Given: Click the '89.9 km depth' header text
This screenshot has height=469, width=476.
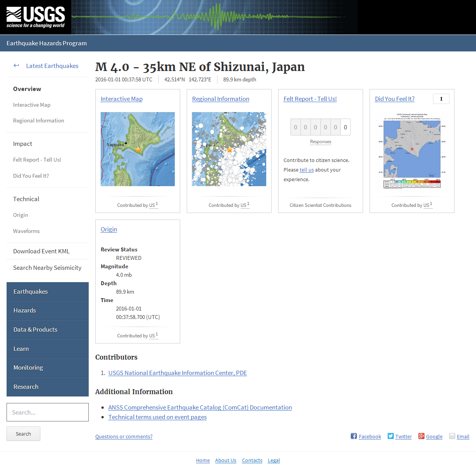Looking at the screenshot, I should click(x=240, y=79).
